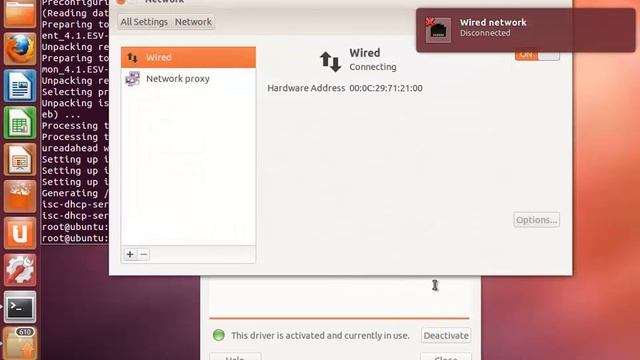The width and height of the screenshot is (640, 360).
Task: Open Terminal from the launcher
Action: coord(20,307)
